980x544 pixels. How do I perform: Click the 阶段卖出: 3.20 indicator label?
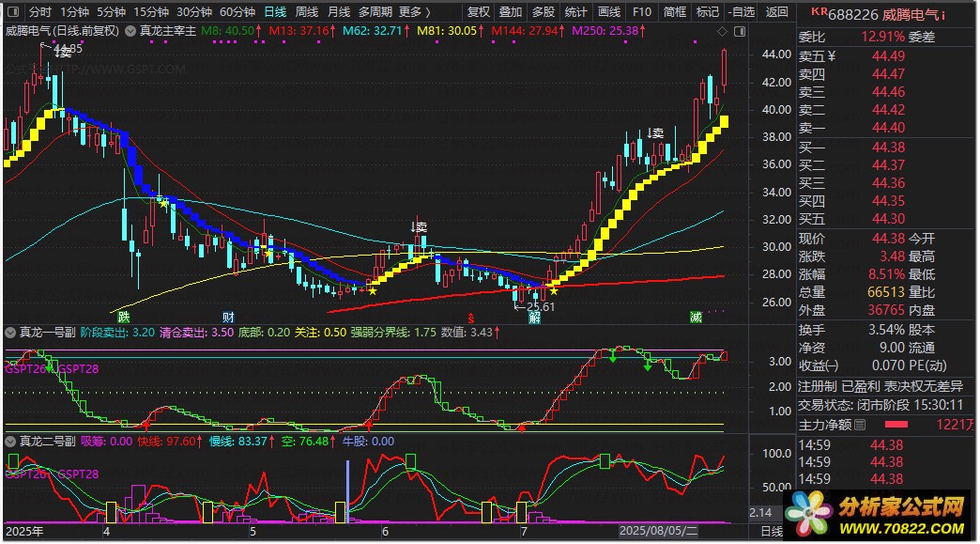117,333
